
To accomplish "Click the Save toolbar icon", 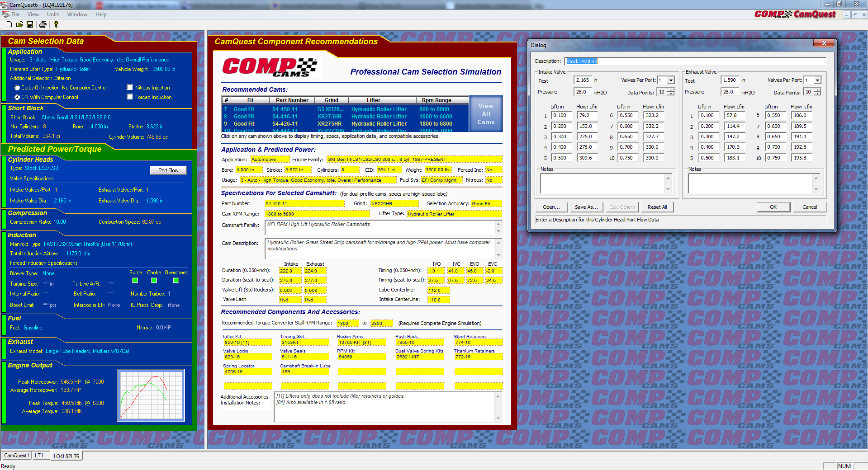I will click(x=30, y=24).
